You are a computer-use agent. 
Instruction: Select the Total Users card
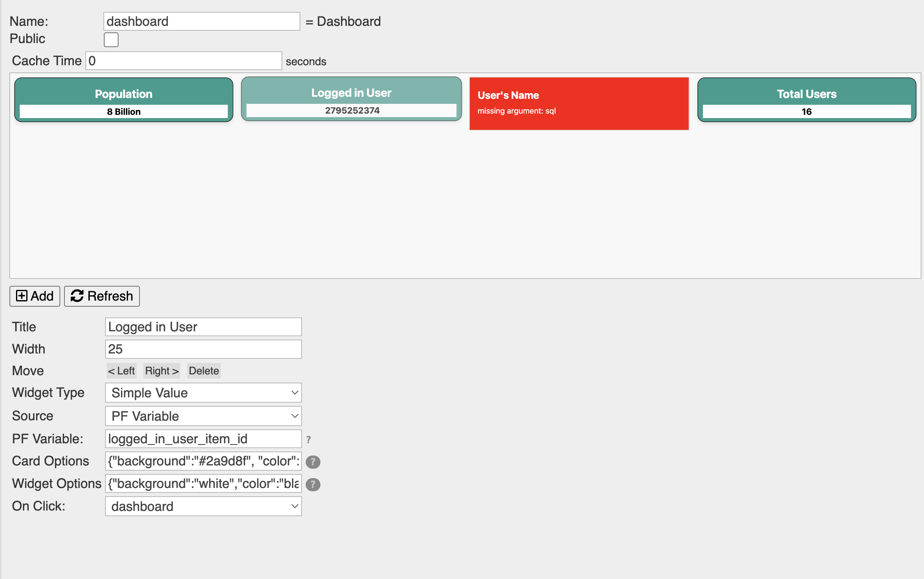pyautogui.click(x=806, y=100)
